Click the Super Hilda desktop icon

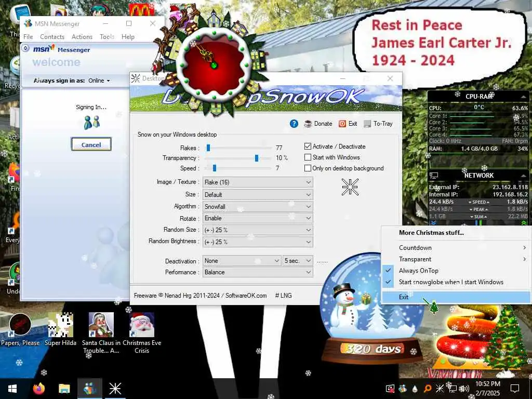60,329
